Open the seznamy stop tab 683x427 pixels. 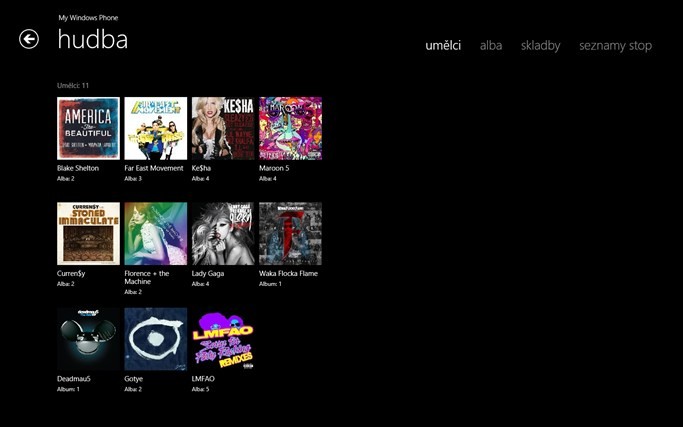pyautogui.click(x=615, y=46)
